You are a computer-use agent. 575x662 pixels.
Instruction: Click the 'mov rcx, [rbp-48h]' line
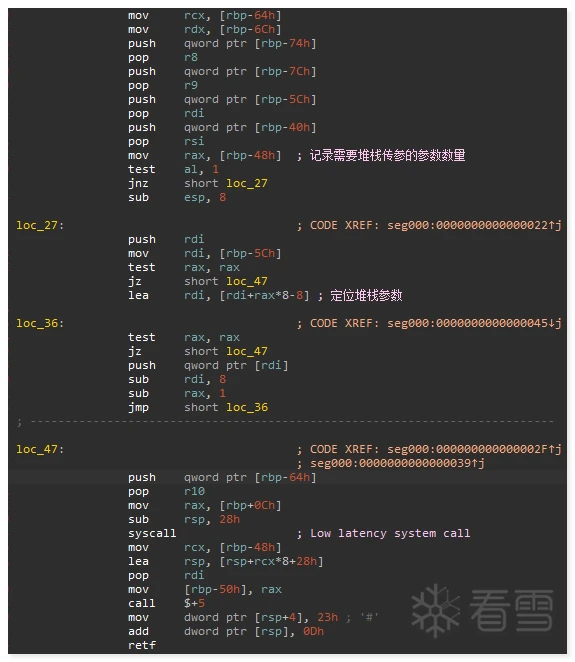pyautogui.click(x=205, y=548)
